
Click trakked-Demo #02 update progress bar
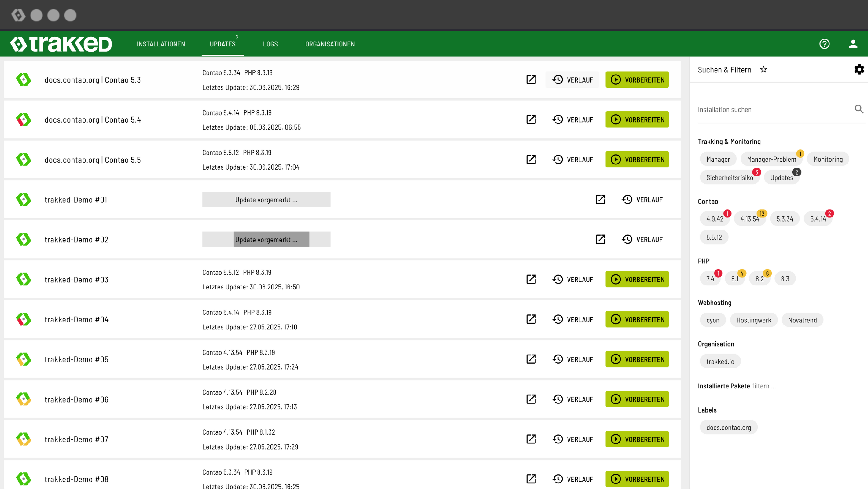click(x=266, y=240)
